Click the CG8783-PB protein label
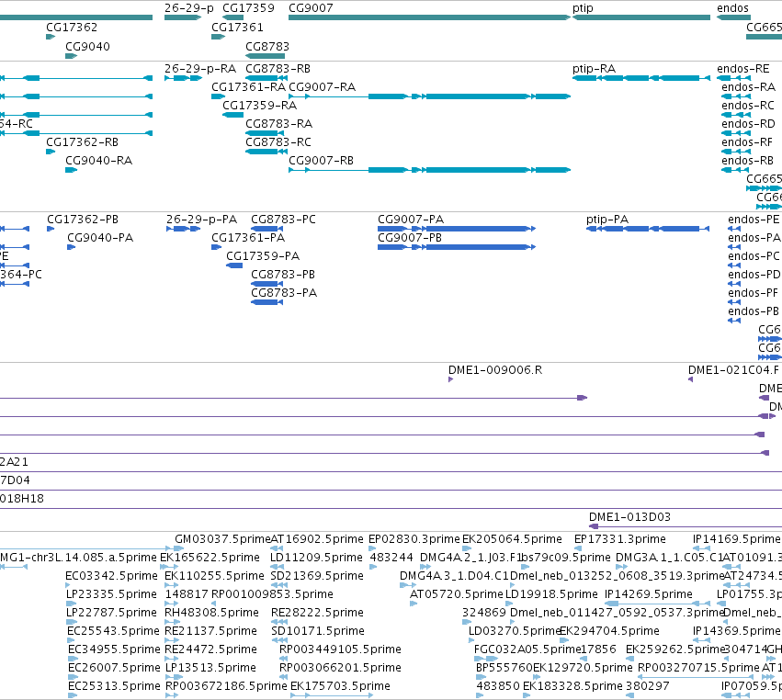Viewport: 782px width, 700px height. pos(283,275)
